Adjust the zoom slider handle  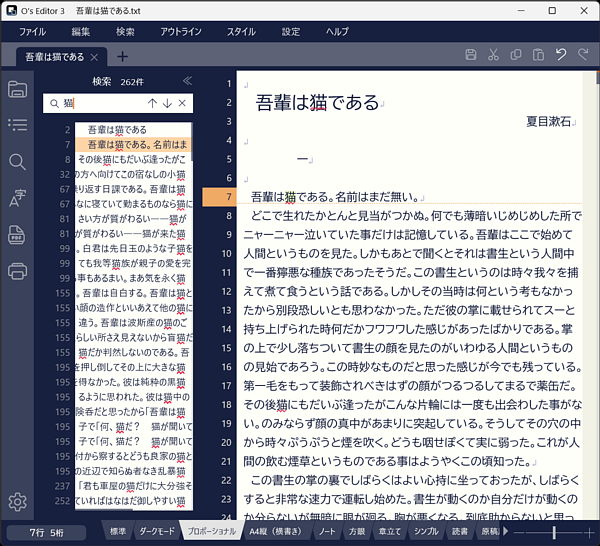click(554, 531)
